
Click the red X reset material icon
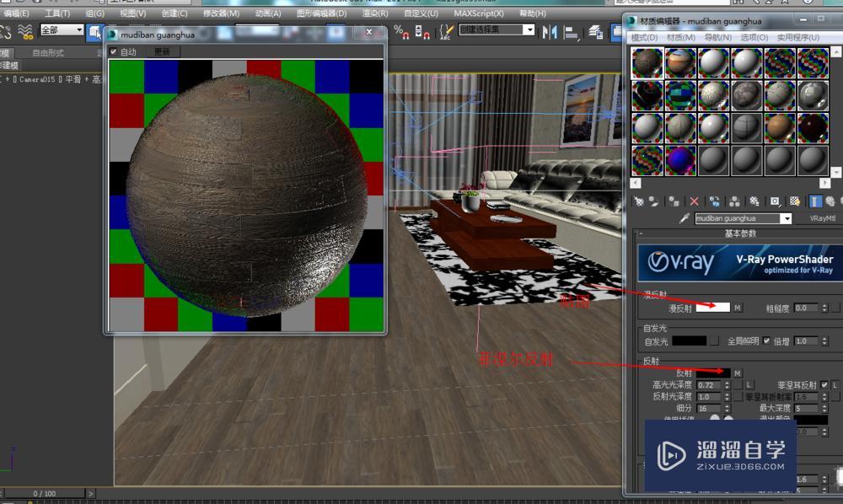694,201
